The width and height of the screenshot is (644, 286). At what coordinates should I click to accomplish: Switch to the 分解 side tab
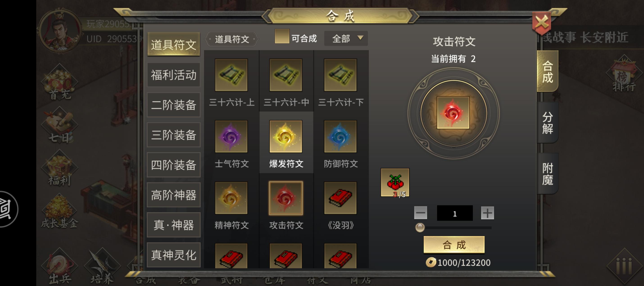tap(547, 123)
